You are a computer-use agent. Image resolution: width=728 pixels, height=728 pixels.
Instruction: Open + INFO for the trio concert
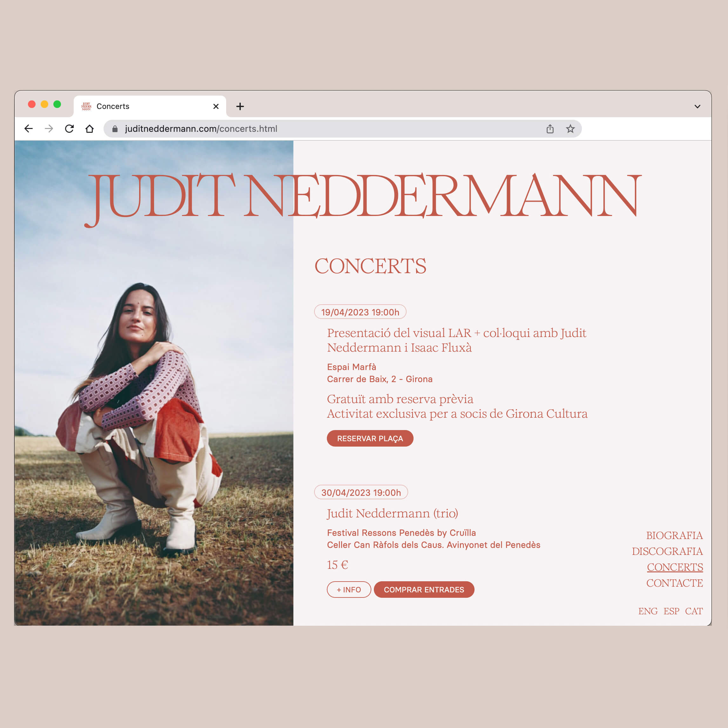click(x=349, y=590)
